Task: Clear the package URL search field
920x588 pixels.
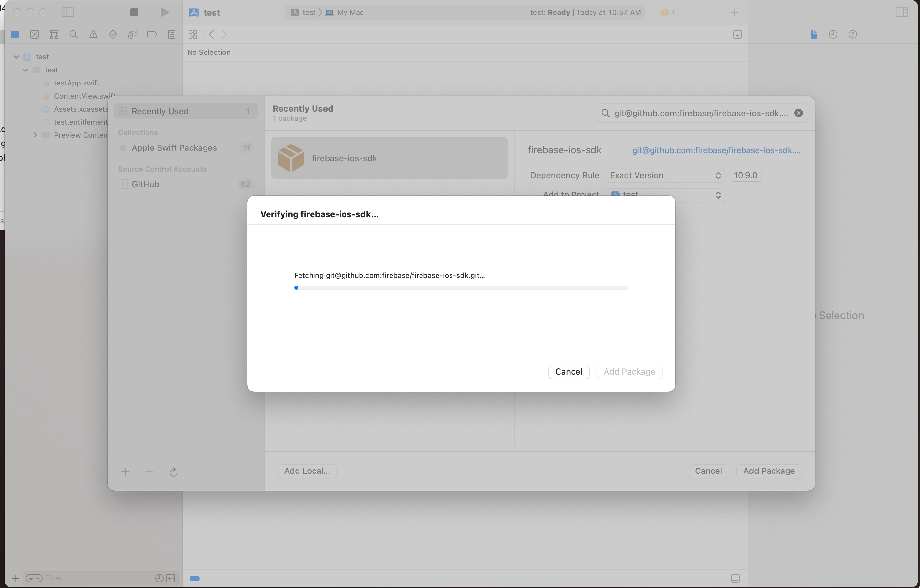Action: [x=799, y=113]
